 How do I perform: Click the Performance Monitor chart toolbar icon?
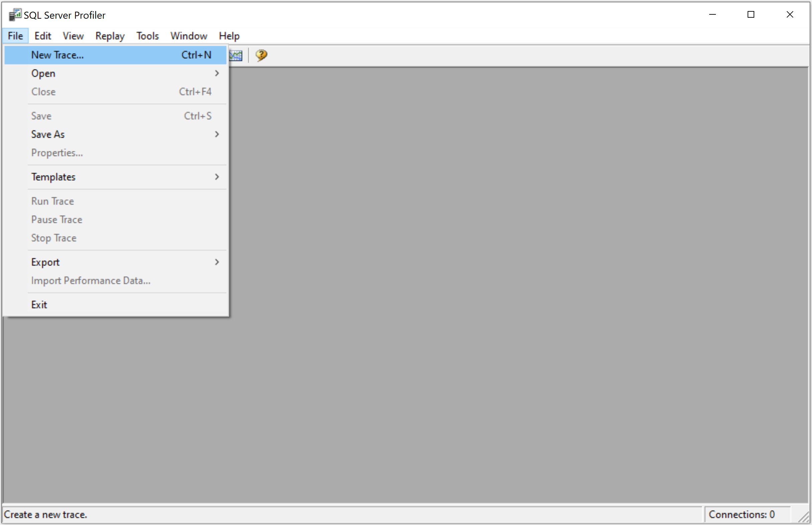coord(236,55)
